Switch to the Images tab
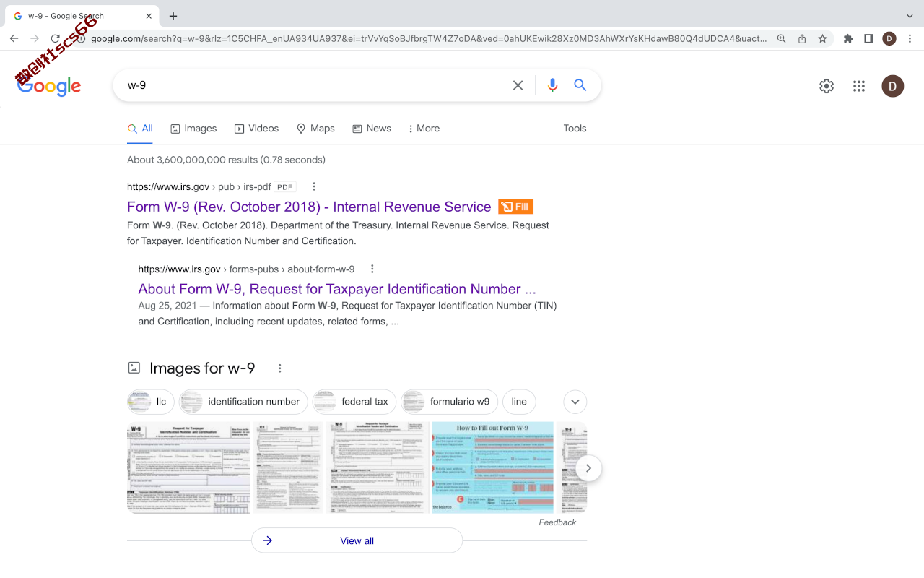924x578 pixels. 193,129
